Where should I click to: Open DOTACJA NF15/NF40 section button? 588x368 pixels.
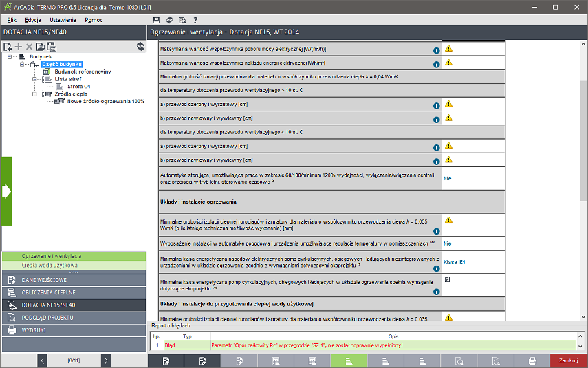tap(74, 305)
